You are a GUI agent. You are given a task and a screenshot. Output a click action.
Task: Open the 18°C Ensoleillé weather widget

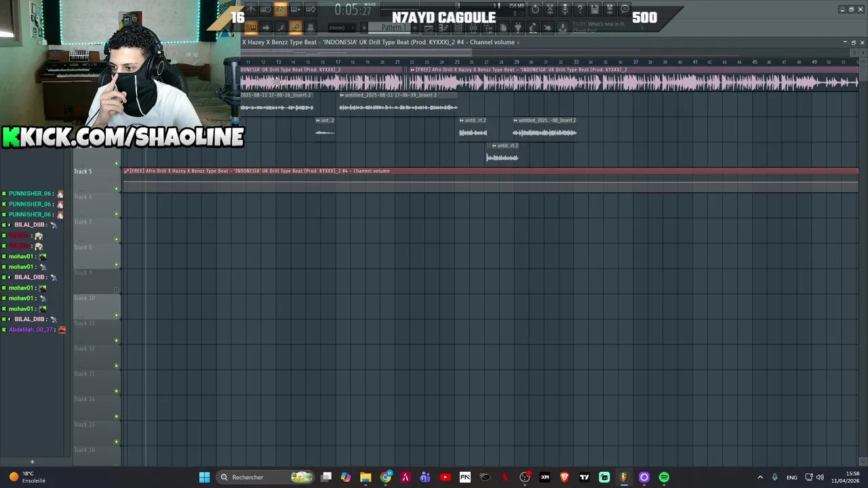[27, 477]
